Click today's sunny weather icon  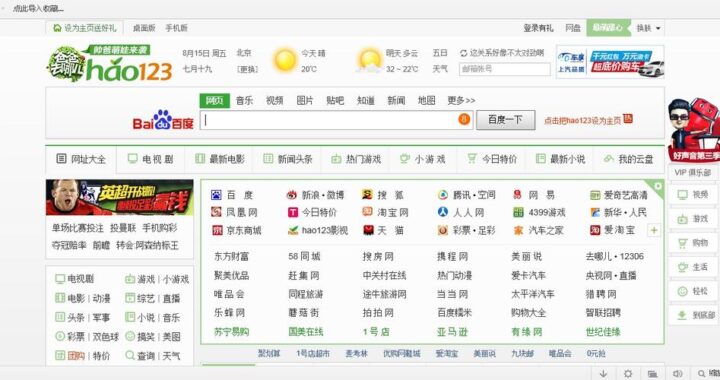click(285, 60)
